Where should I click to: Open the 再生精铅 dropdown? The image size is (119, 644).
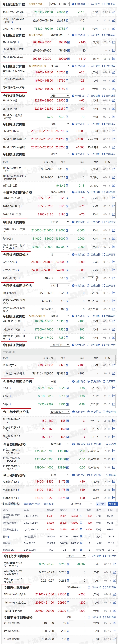click(59, 66)
